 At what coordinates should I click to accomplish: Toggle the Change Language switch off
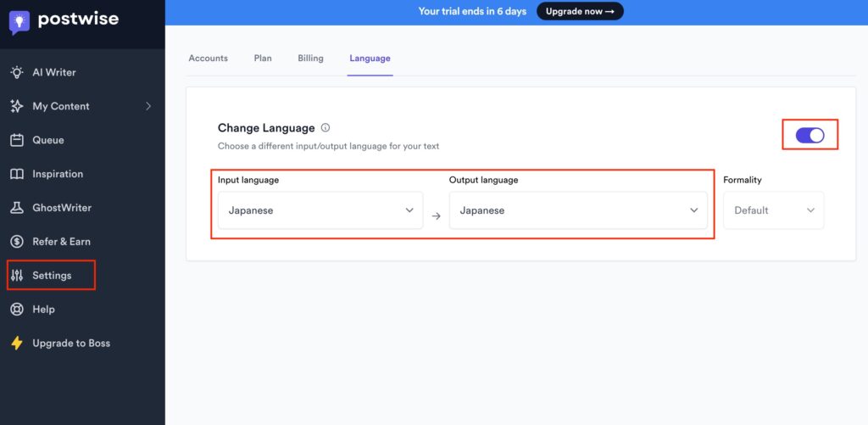click(810, 136)
